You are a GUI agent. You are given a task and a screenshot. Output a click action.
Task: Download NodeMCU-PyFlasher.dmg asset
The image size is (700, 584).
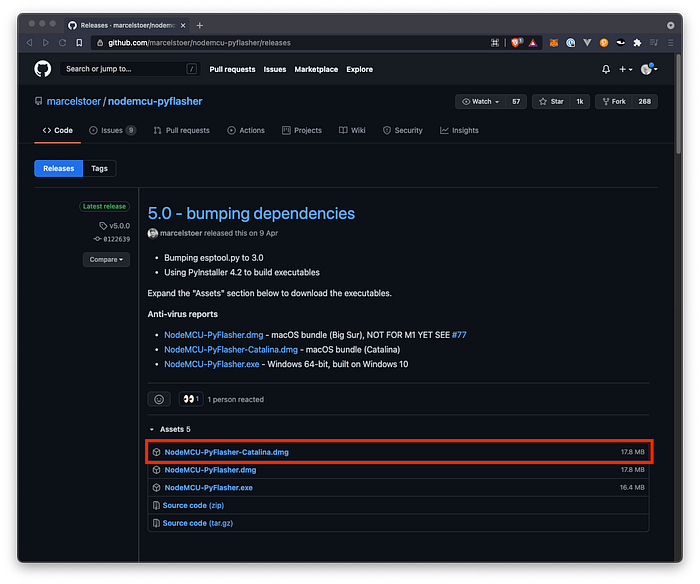coord(210,470)
